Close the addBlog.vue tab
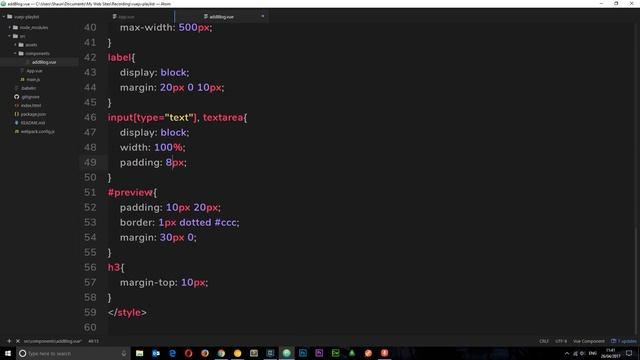 [262, 16]
